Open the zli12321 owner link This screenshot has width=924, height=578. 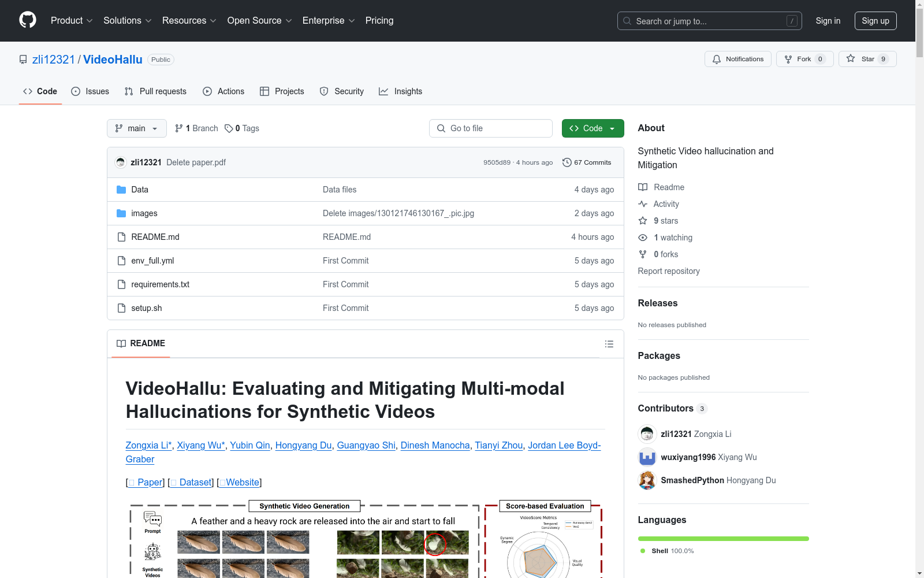point(54,60)
